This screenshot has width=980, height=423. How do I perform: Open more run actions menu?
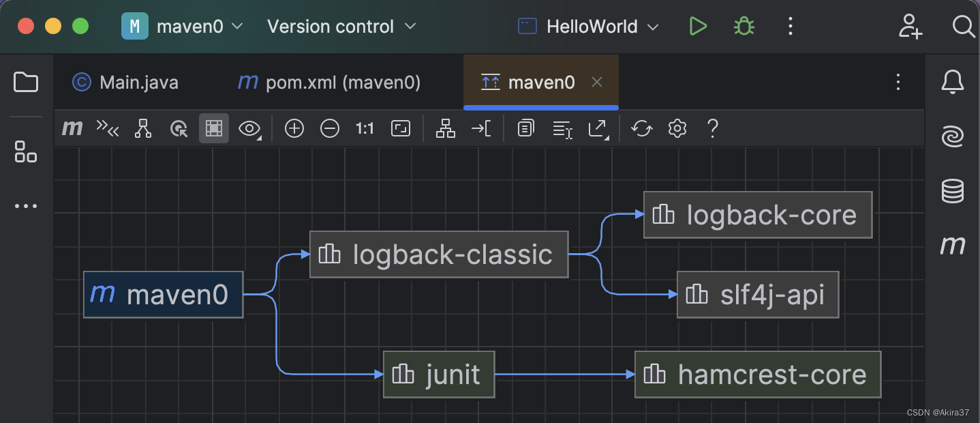[x=791, y=27]
